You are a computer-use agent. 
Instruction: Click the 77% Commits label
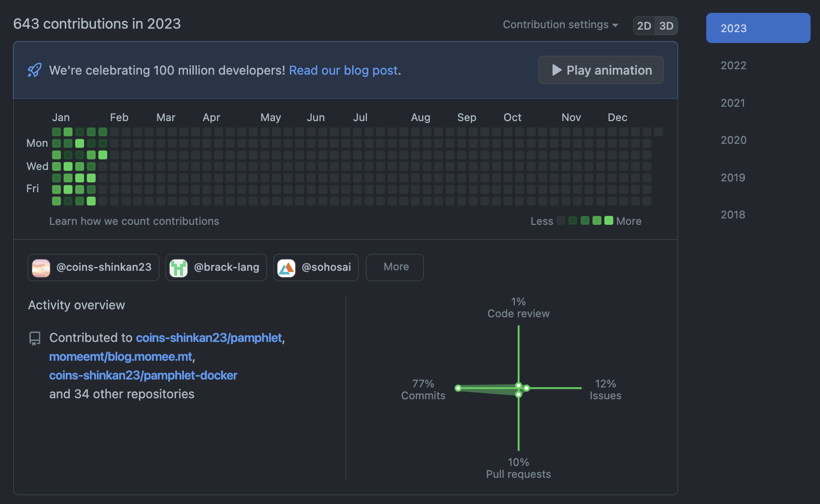(423, 389)
